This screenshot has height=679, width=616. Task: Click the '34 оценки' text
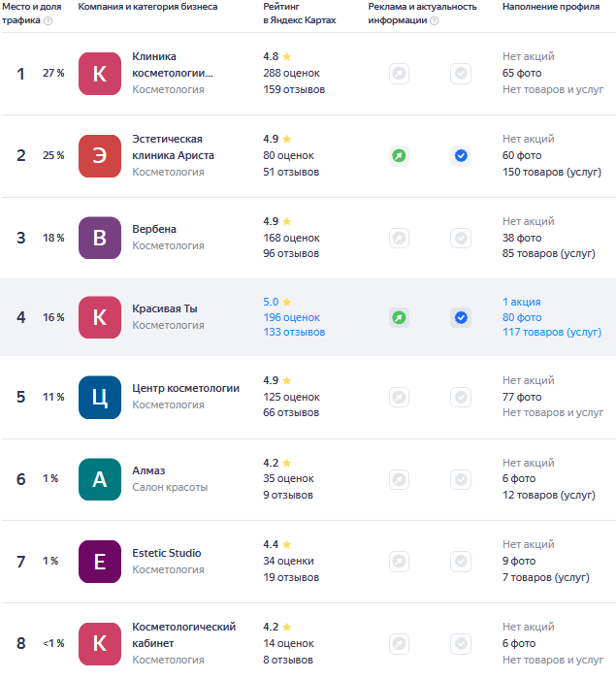[288, 561]
